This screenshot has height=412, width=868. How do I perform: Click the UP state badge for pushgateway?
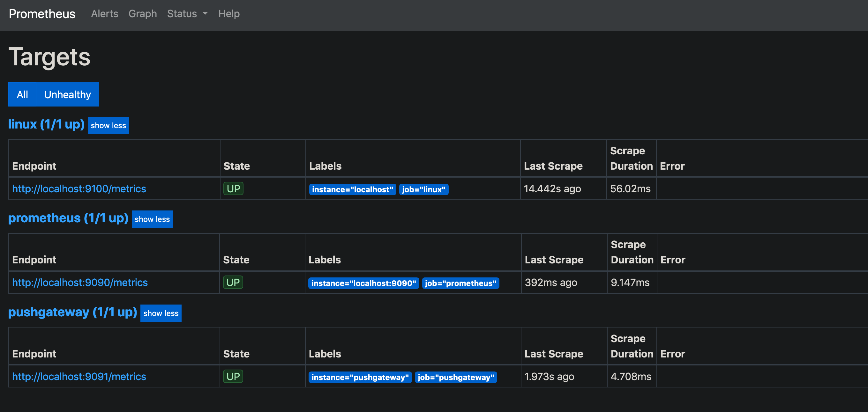tap(233, 376)
